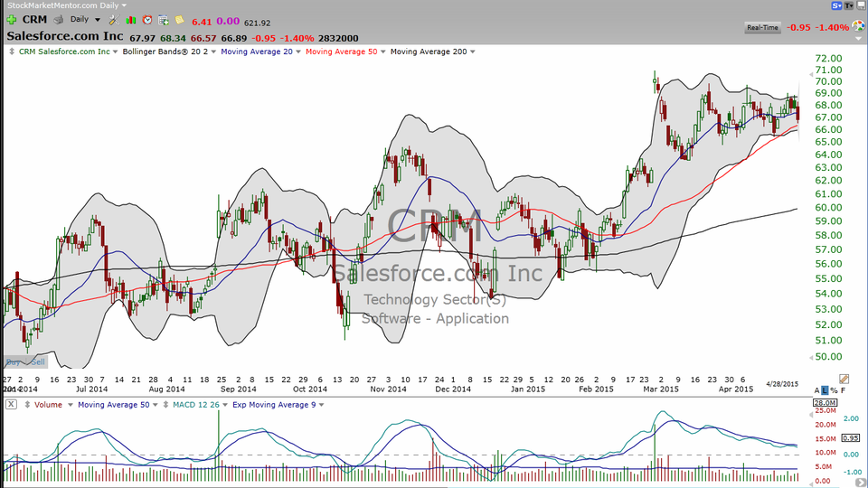Click the green 68.34 high price
Image resolution: width=868 pixels, height=488 pixels.
173,38
